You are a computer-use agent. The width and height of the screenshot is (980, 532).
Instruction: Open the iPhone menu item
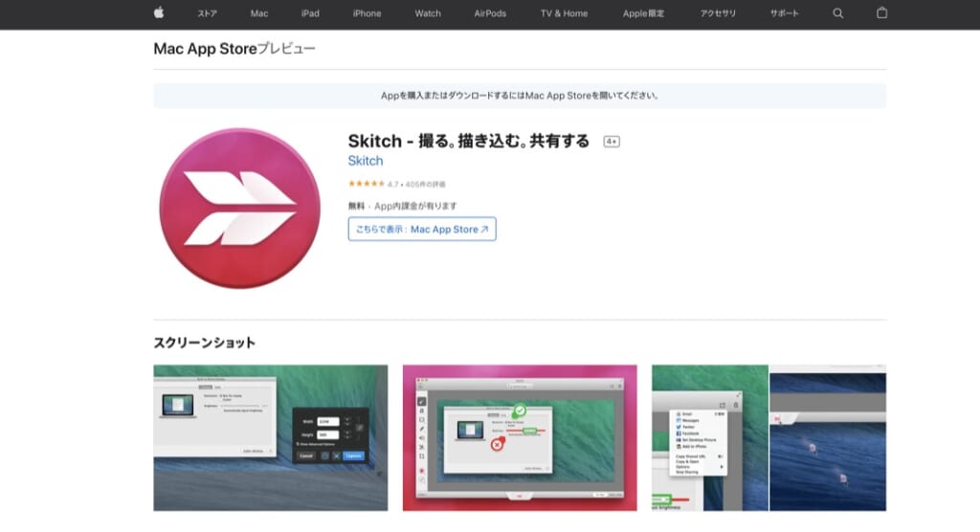point(367,13)
